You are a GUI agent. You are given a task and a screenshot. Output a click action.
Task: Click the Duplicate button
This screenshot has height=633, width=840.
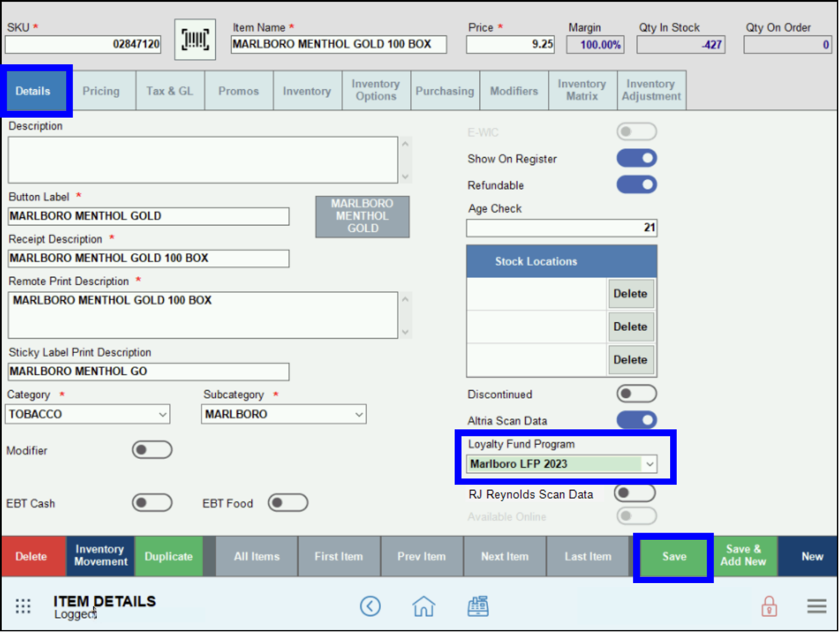pyautogui.click(x=169, y=556)
